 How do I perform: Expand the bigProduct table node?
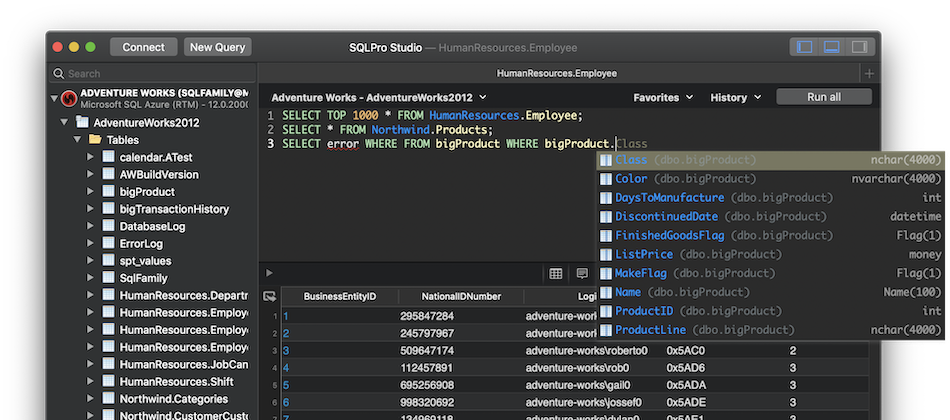90,192
